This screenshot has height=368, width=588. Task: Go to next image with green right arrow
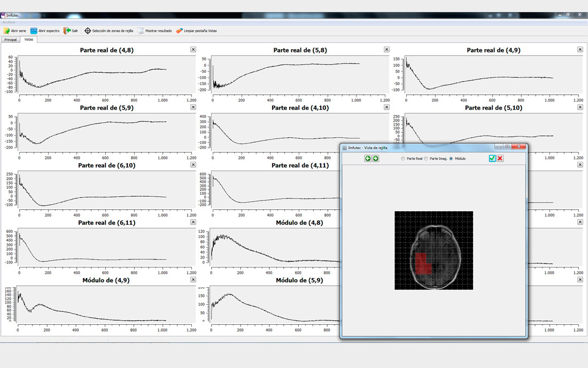coord(375,158)
